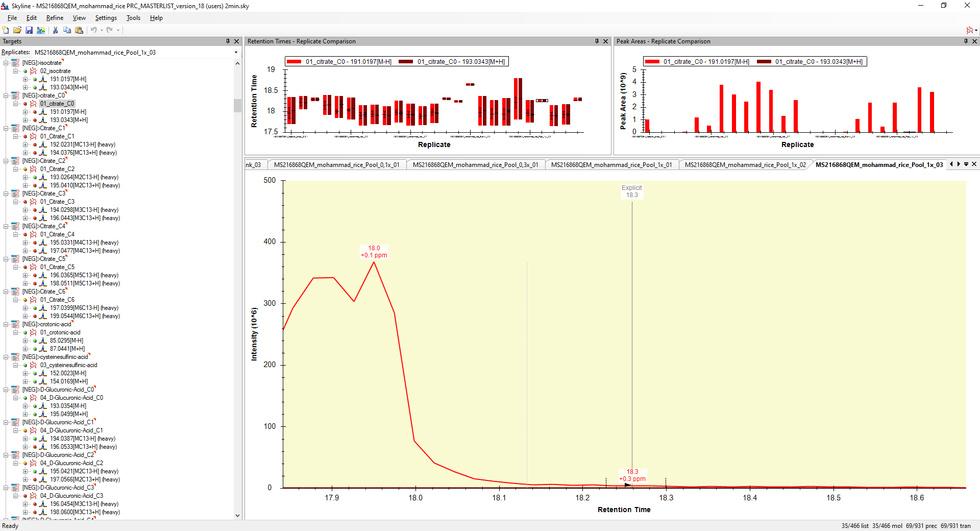Pin the Targets panel

pyautogui.click(x=228, y=41)
